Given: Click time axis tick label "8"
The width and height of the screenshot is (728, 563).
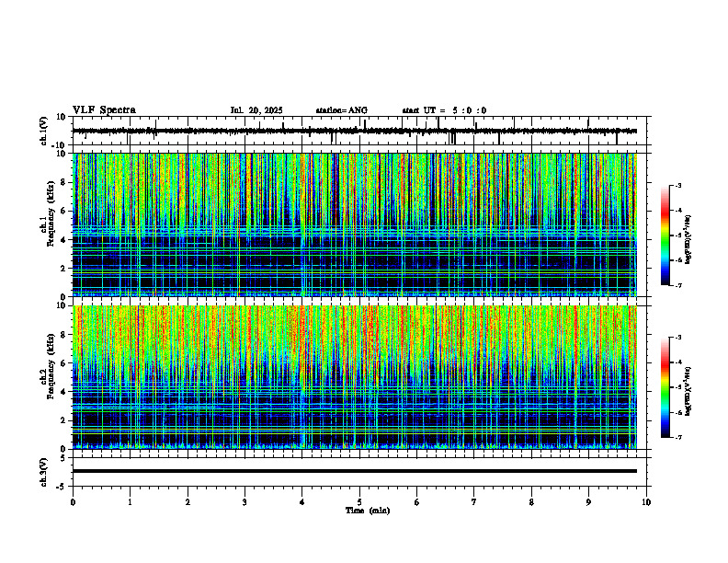Looking at the screenshot, I should pyautogui.click(x=531, y=502).
